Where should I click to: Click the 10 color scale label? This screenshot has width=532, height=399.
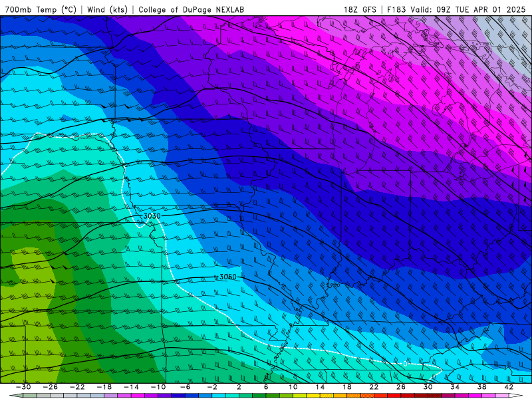coord(293,387)
